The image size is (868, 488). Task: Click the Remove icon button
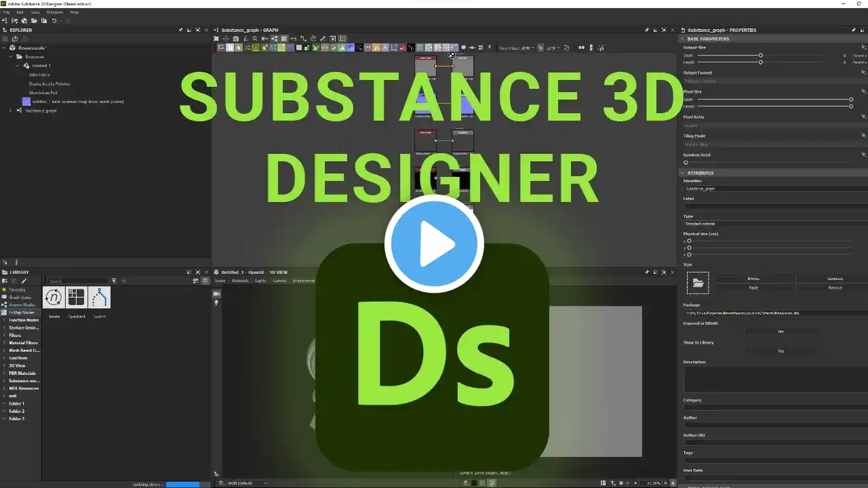[x=835, y=287]
